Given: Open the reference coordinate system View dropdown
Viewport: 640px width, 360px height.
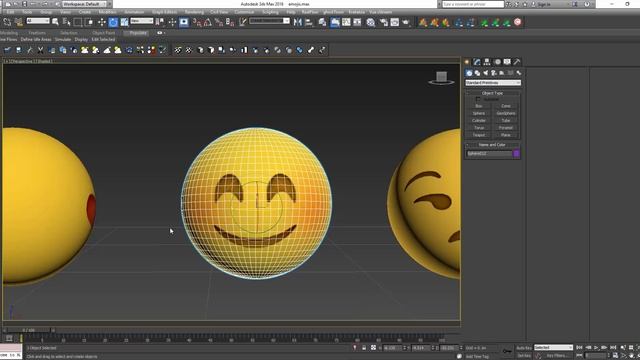Looking at the screenshot, I should pyautogui.click(x=142, y=21).
